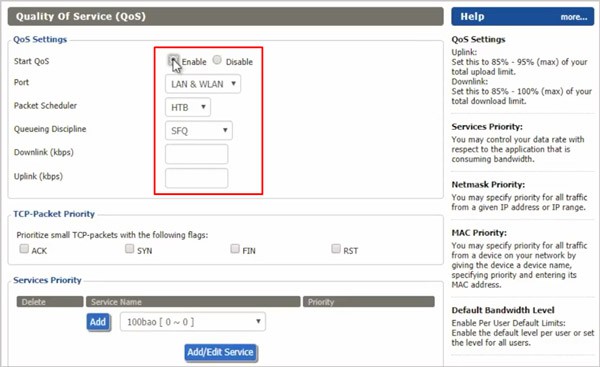Click the Netmask Priority: help heading
Viewport: 600px width, 367px height.
coord(488,184)
